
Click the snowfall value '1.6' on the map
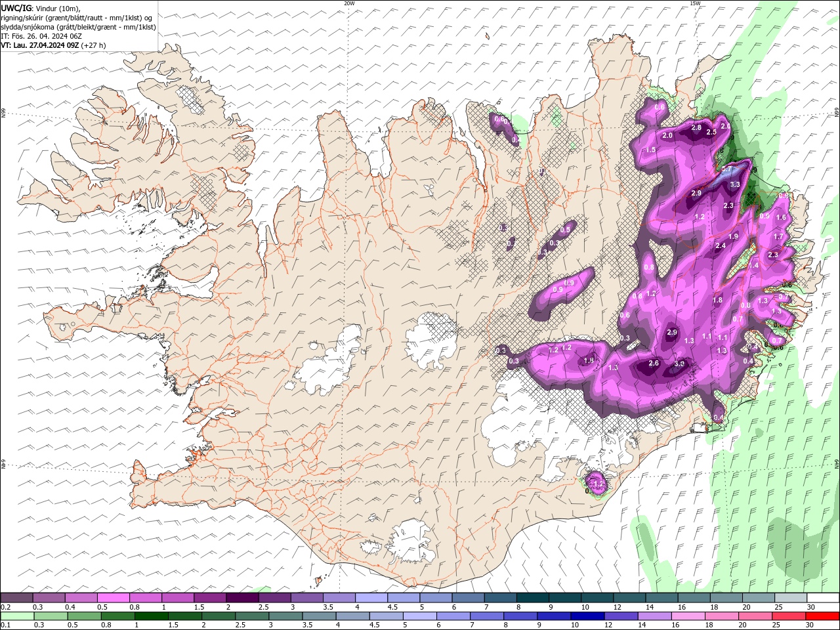click(781, 217)
